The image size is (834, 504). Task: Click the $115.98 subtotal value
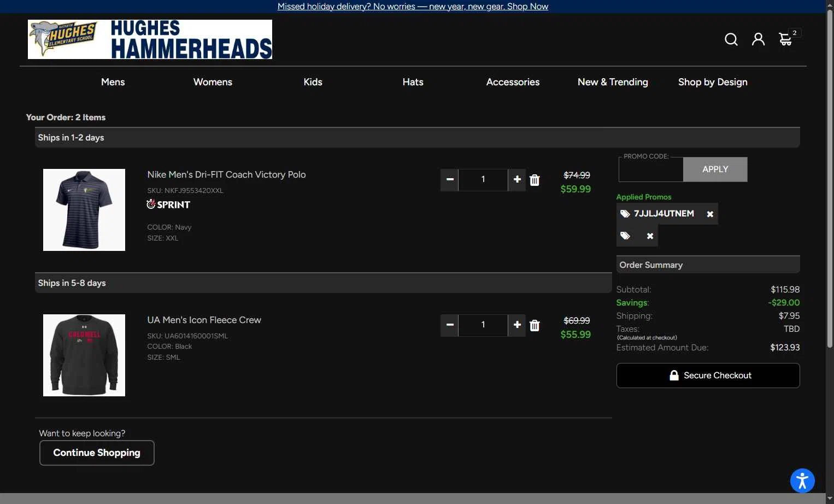coord(785,290)
